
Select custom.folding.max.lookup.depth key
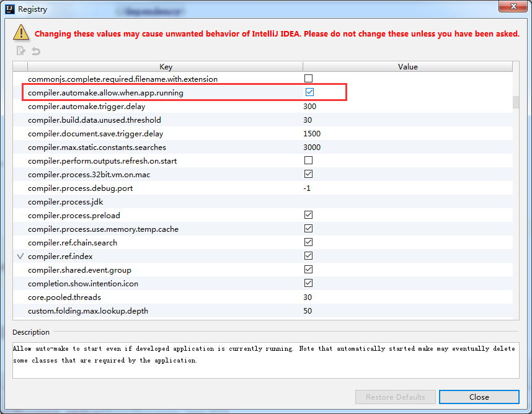[88, 311]
